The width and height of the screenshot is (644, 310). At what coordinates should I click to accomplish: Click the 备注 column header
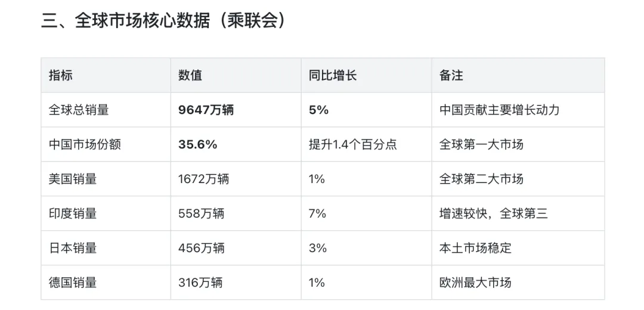451,75
